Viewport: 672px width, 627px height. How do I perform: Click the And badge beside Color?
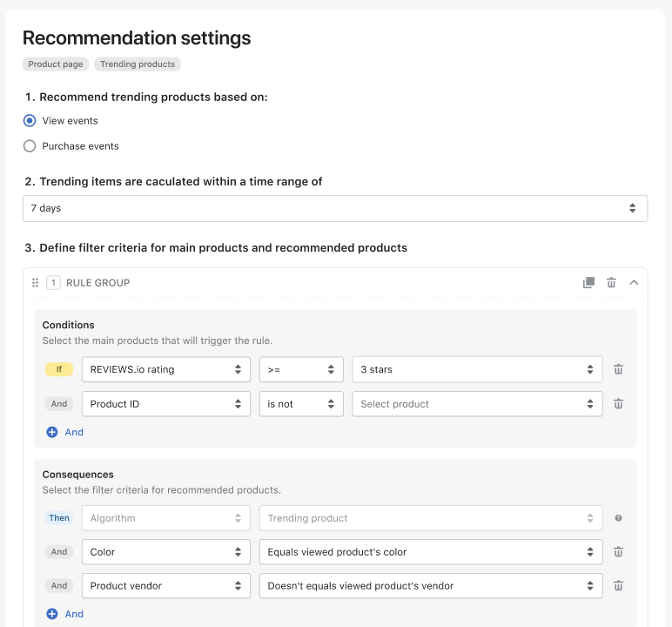[59, 552]
